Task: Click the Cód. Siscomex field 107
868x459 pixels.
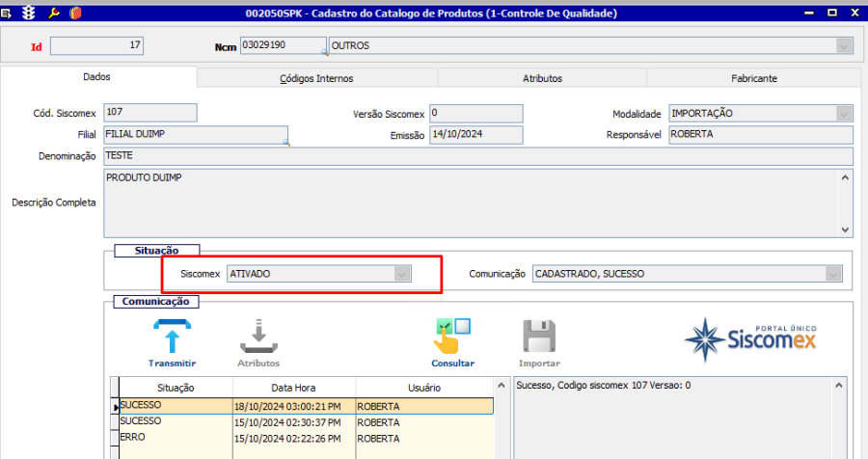Action: [150, 113]
